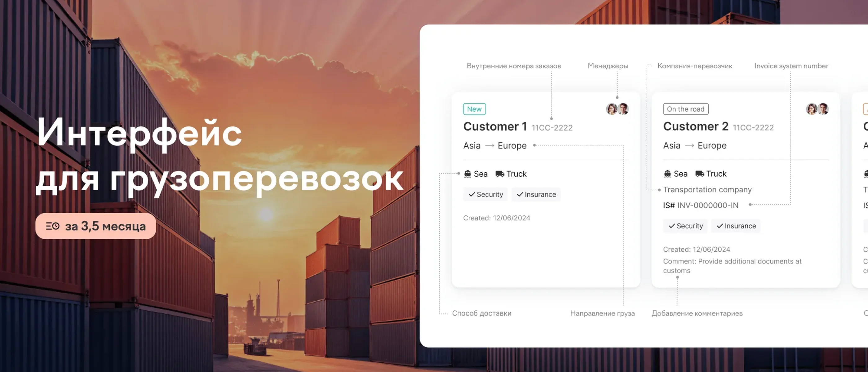Open invoice link IS# INV-0000000-IN
Screen dimensions: 868x372
(x=701, y=205)
